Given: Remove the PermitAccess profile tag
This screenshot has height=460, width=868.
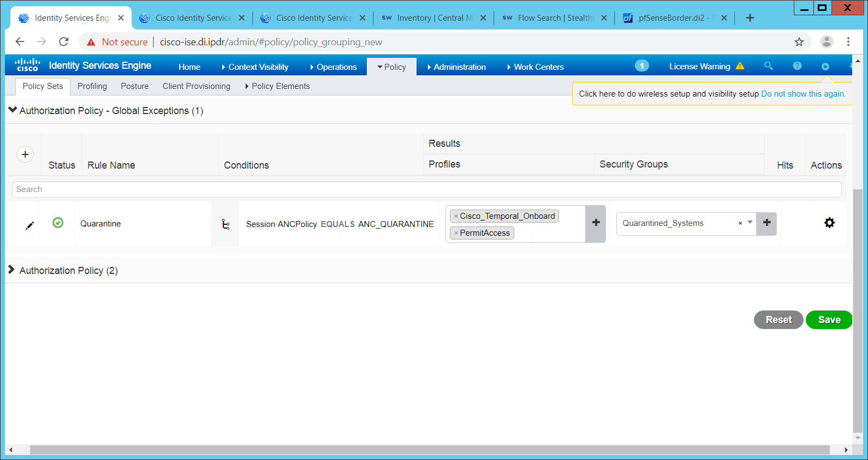Looking at the screenshot, I should click(456, 233).
